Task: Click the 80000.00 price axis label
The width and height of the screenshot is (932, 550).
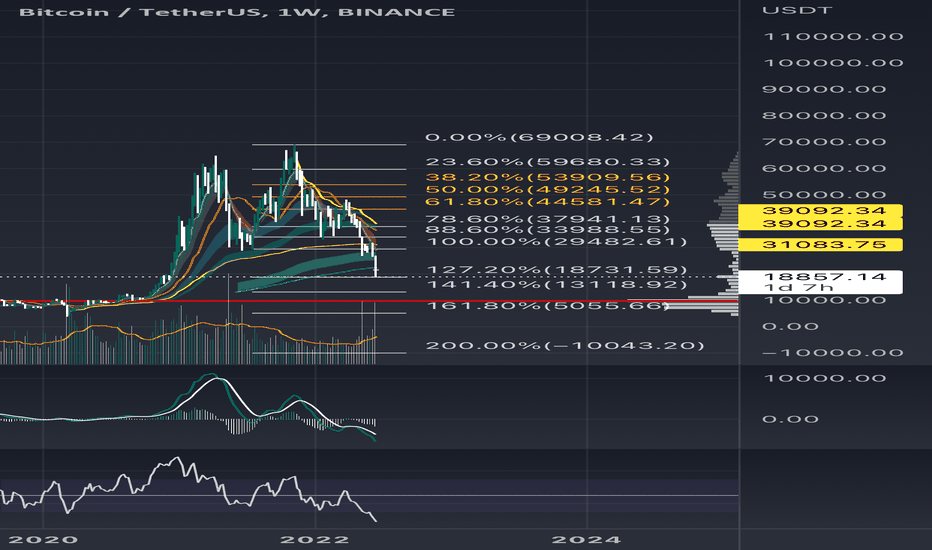Action: [x=824, y=115]
